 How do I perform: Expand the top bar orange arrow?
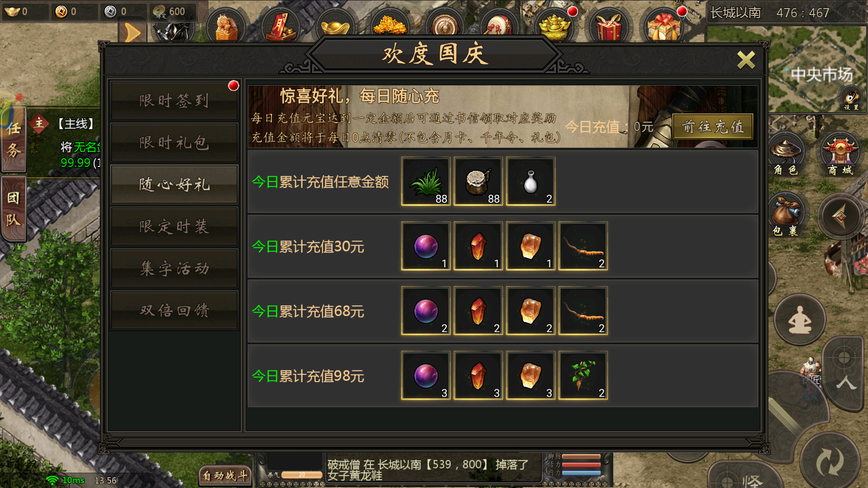pyautogui.click(x=132, y=33)
